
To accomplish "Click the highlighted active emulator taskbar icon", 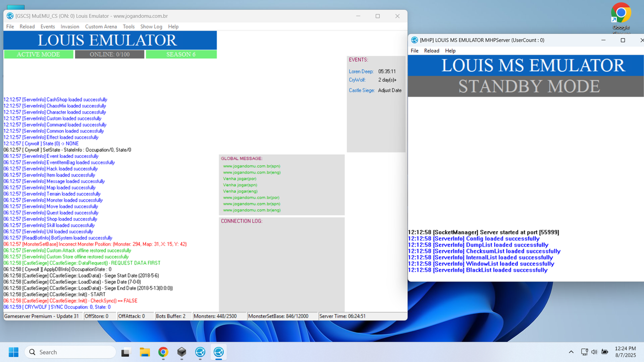I will pyautogui.click(x=218, y=352).
